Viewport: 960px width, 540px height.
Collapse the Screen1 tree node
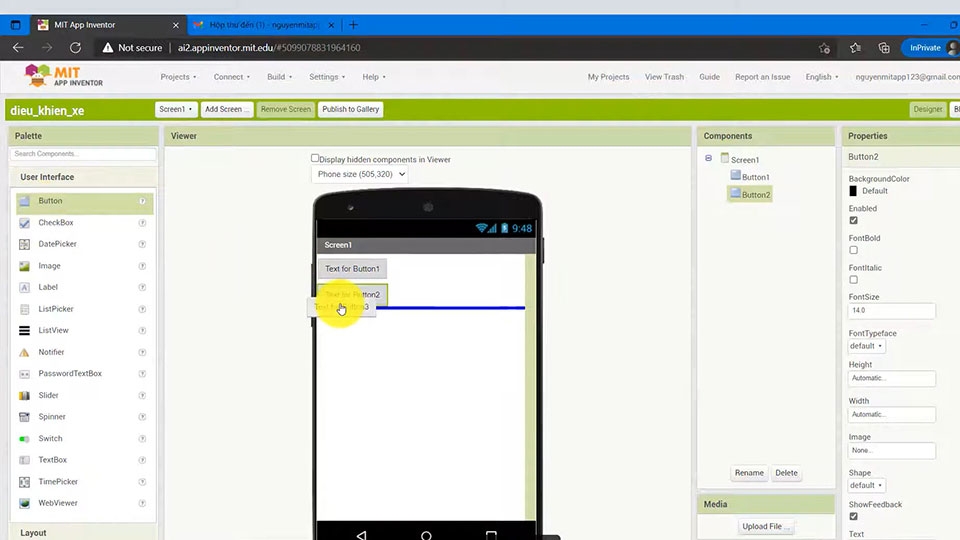[708, 158]
